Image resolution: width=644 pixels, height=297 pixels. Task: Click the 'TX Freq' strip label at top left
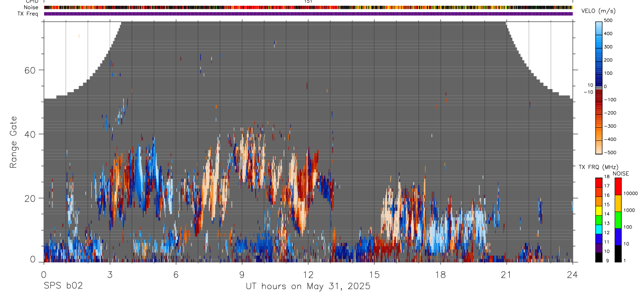point(29,14)
